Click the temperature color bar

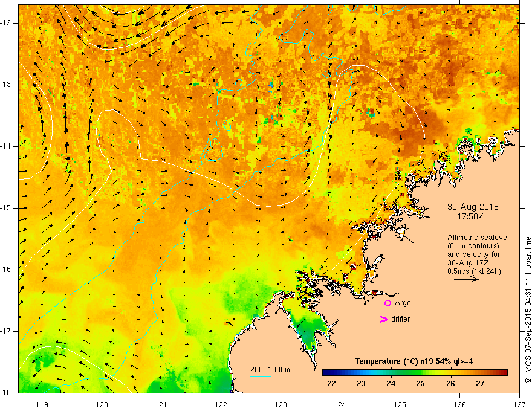point(415,373)
